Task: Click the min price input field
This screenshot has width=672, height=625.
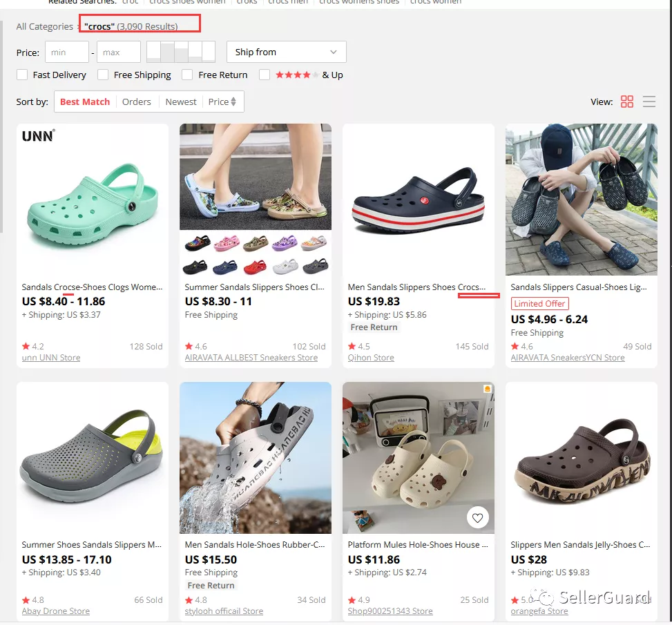Action: 67,52
